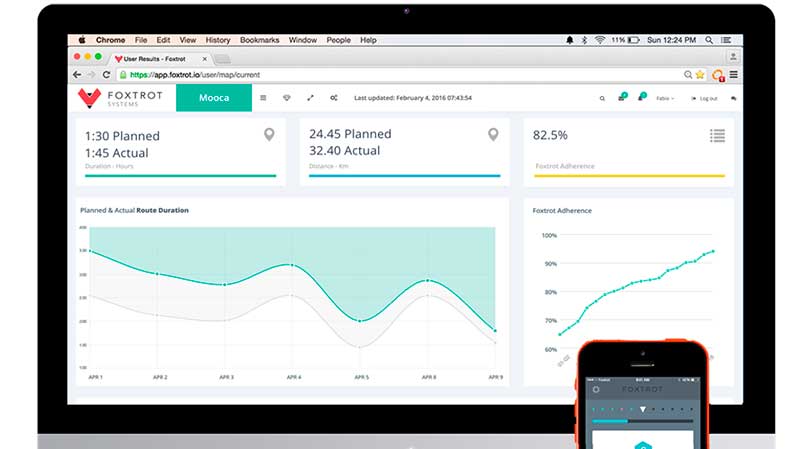Expand the Fabio user dropdown
This screenshot has width=800, height=449.
point(664,99)
